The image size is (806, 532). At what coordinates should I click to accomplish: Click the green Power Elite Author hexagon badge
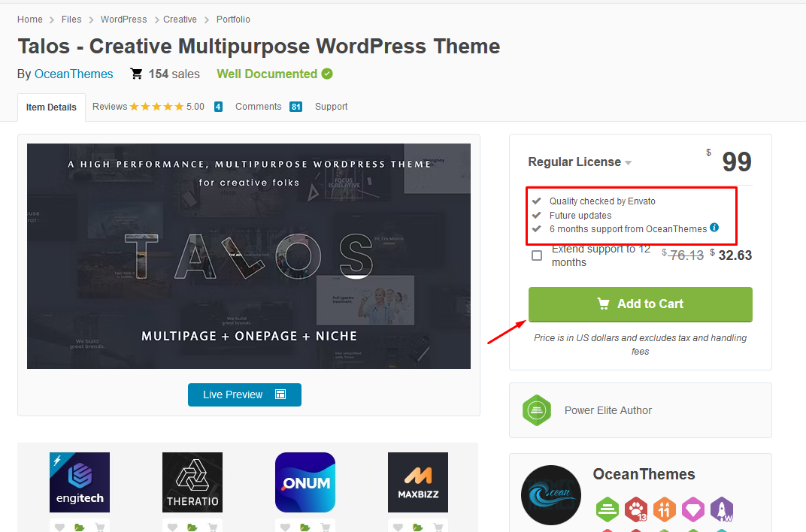click(x=537, y=410)
